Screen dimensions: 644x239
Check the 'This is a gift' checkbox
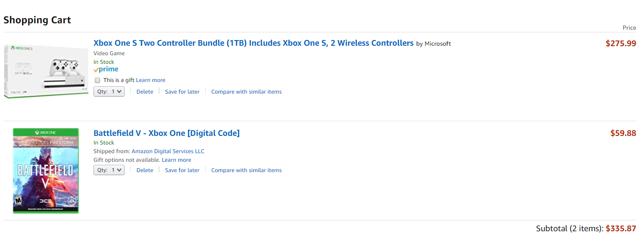97,80
